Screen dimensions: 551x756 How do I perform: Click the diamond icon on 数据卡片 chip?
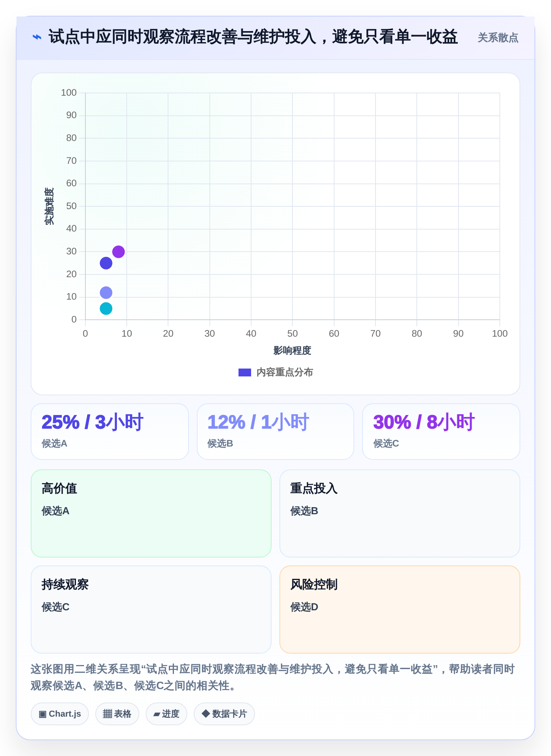[205, 713]
